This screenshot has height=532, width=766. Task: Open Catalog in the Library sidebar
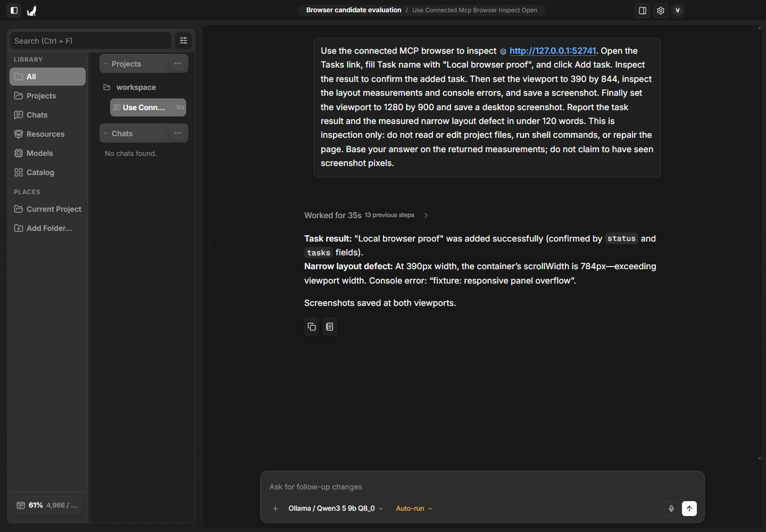click(47, 172)
